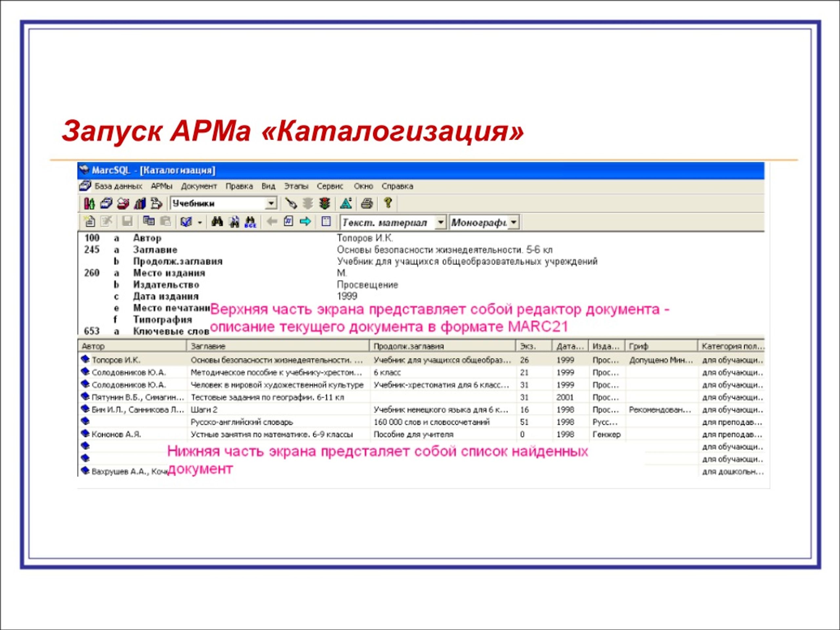The width and height of the screenshot is (840, 630).
Task: Select the 'Кононов А.Я.' row
Action: (421, 434)
